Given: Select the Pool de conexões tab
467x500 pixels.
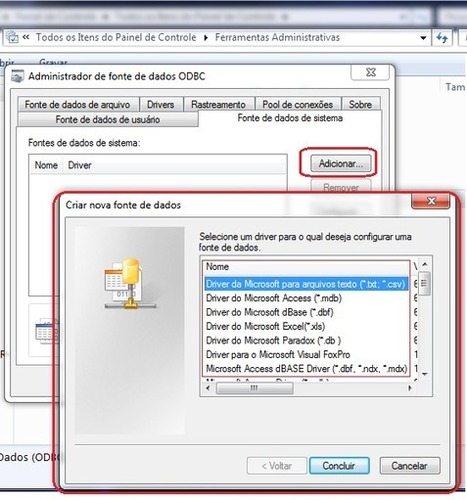Looking at the screenshot, I should point(298,105).
